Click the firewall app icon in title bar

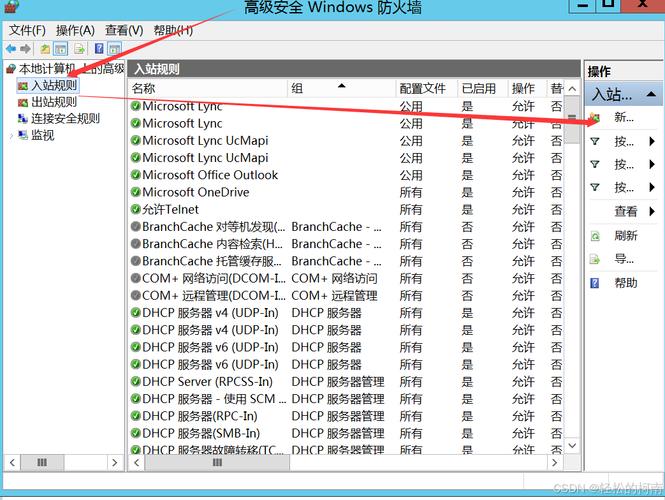click(11, 6)
